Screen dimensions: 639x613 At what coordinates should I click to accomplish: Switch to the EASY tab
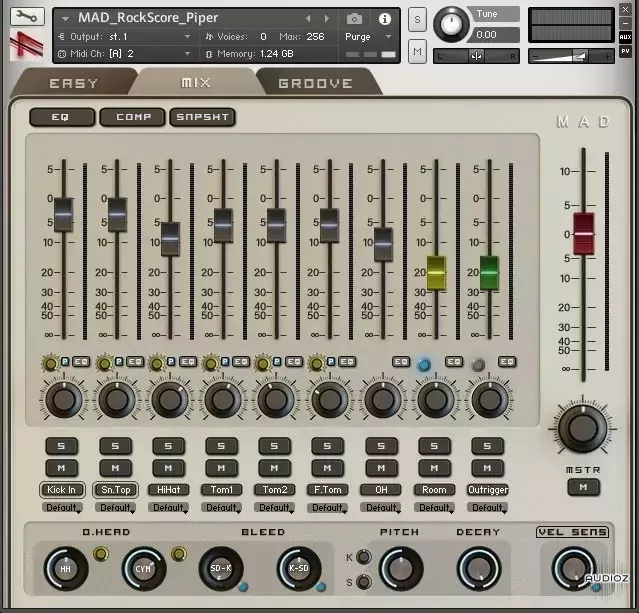point(73,83)
